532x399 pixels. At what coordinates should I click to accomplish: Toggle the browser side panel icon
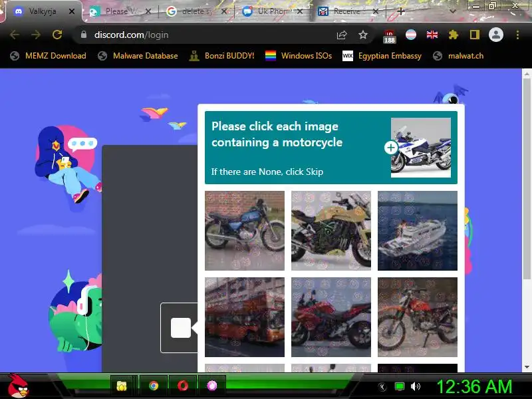click(x=474, y=35)
